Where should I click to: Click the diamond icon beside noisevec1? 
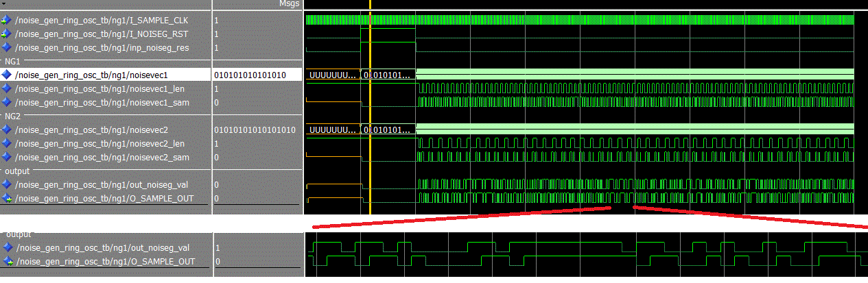7,75
